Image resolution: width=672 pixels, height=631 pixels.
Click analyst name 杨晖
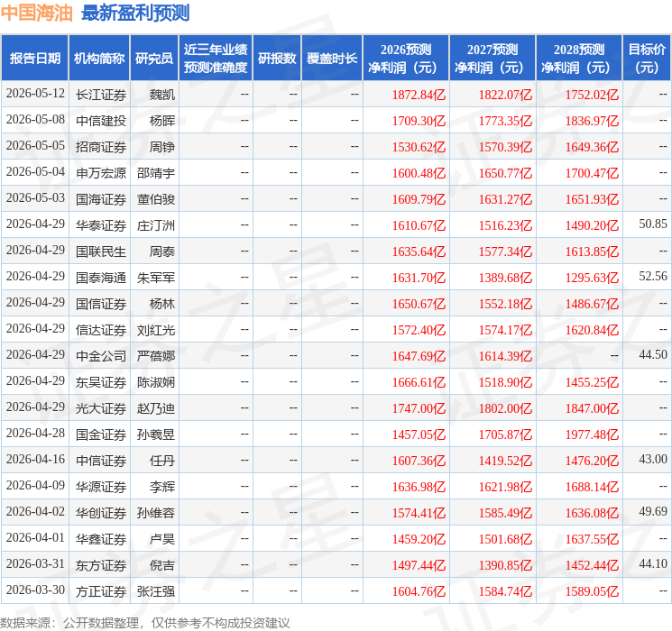click(162, 121)
